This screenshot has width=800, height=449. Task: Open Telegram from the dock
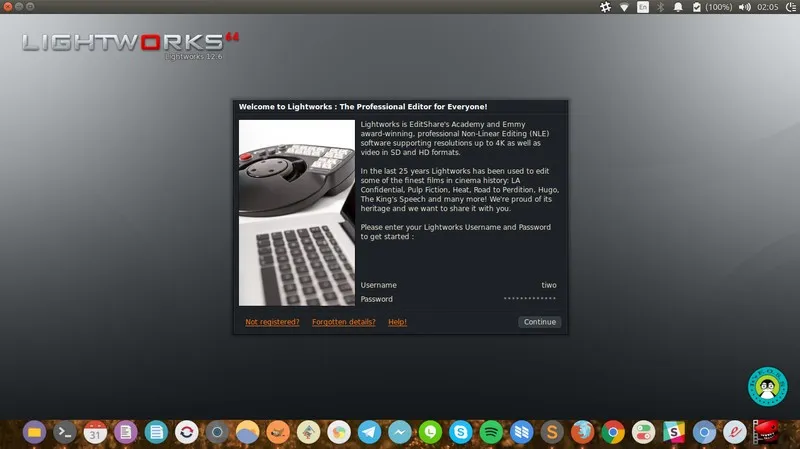click(369, 432)
